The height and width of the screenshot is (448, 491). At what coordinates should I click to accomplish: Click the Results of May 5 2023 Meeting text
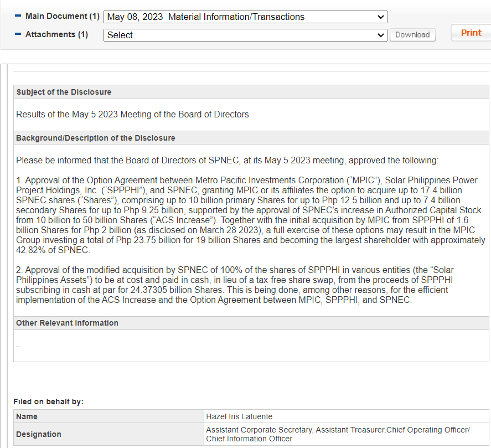pos(132,114)
